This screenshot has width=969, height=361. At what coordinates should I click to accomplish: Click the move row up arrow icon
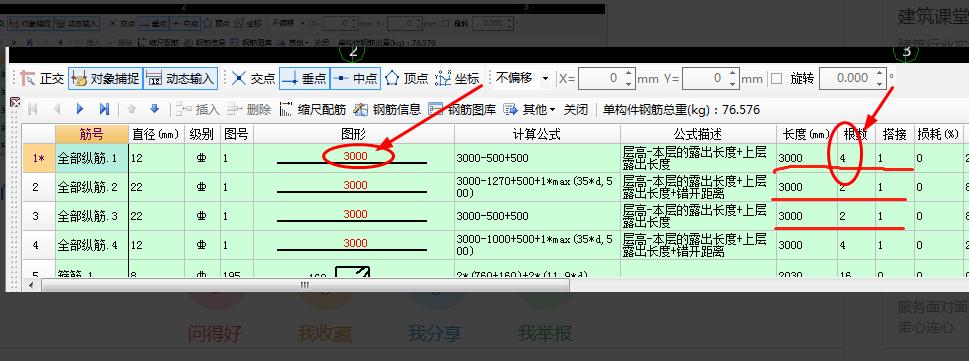pyautogui.click(x=131, y=109)
